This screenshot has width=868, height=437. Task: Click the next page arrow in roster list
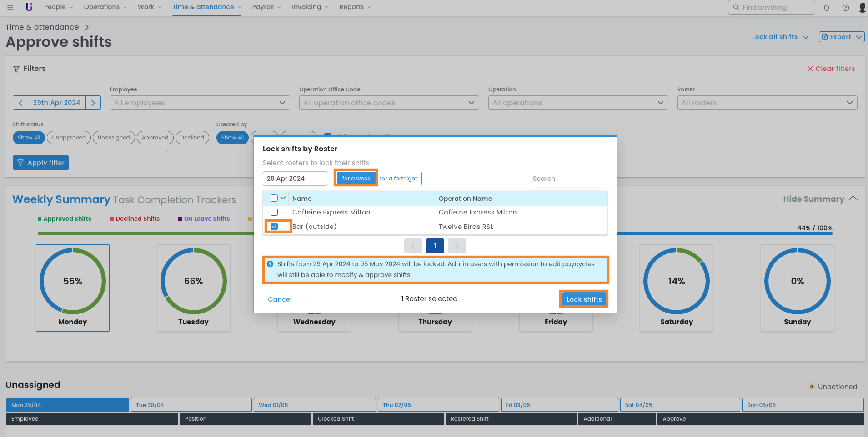pos(457,246)
